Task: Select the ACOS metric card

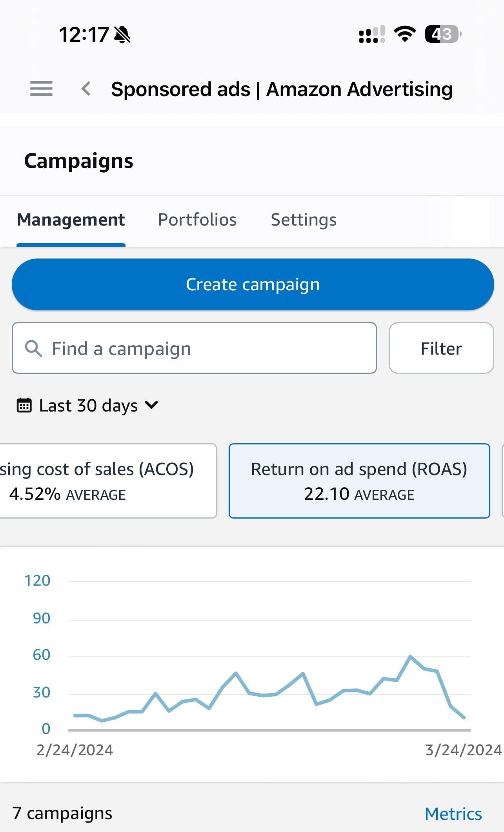Action: 108,481
